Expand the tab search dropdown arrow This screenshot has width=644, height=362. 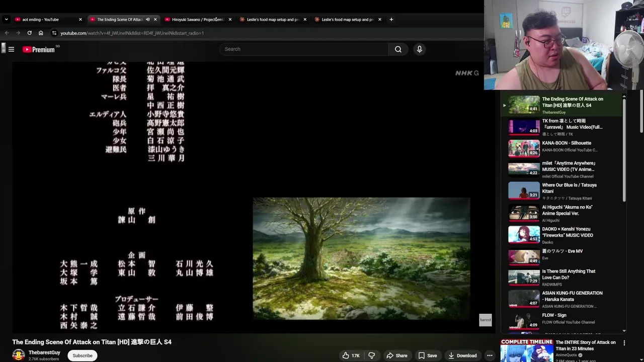point(6,20)
